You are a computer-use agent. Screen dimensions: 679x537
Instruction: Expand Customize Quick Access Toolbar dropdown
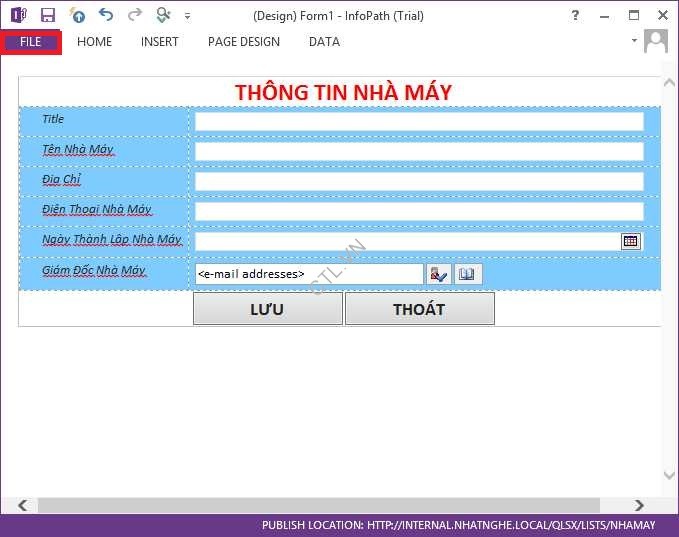click(x=187, y=16)
